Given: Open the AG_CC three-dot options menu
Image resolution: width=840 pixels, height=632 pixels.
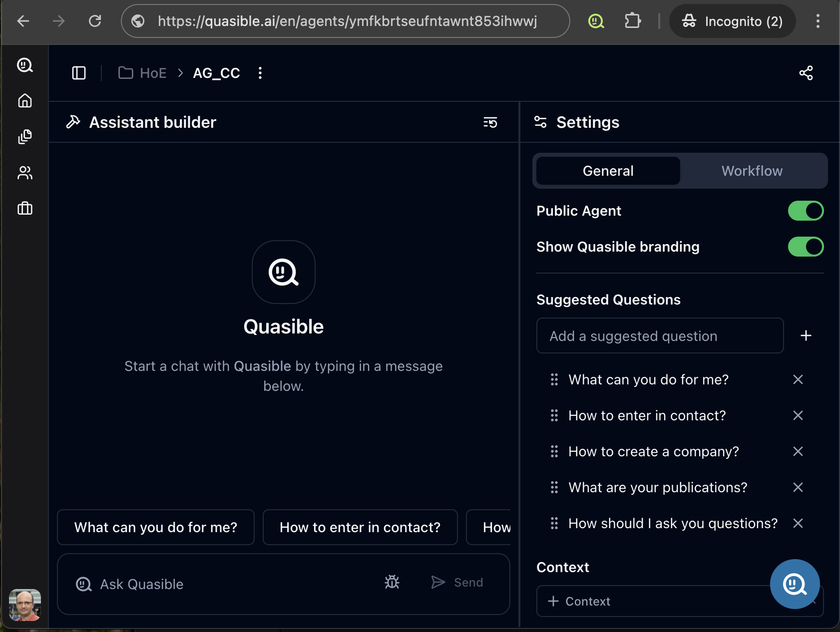Looking at the screenshot, I should pos(260,73).
